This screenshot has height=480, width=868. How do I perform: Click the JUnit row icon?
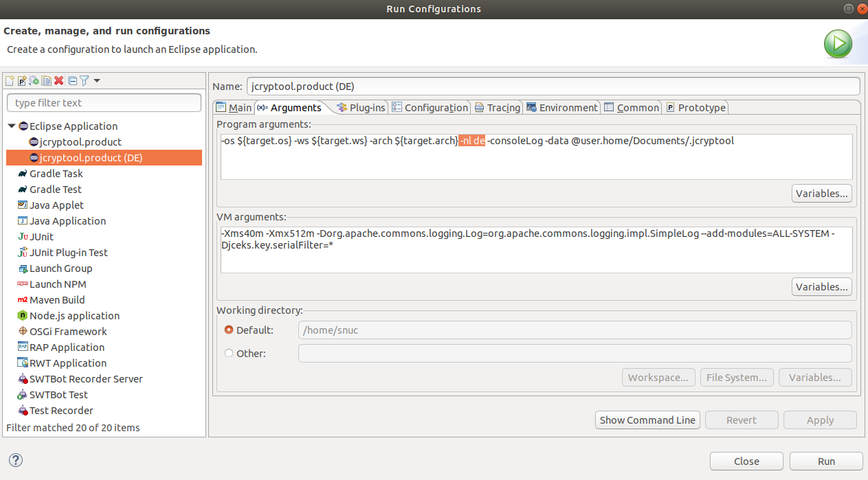click(x=23, y=237)
